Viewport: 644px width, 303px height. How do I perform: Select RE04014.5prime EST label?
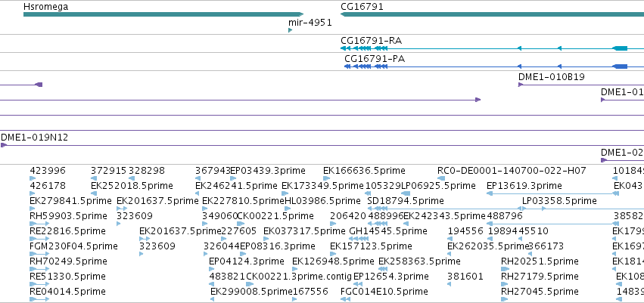coord(68,292)
